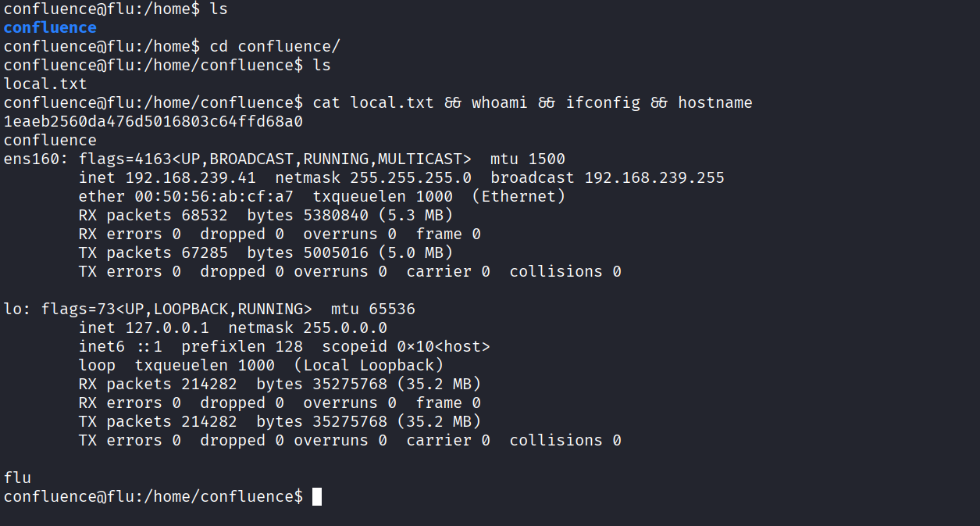Click the whoami output line confluence
The width and height of the screenshot is (980, 526).
point(50,141)
